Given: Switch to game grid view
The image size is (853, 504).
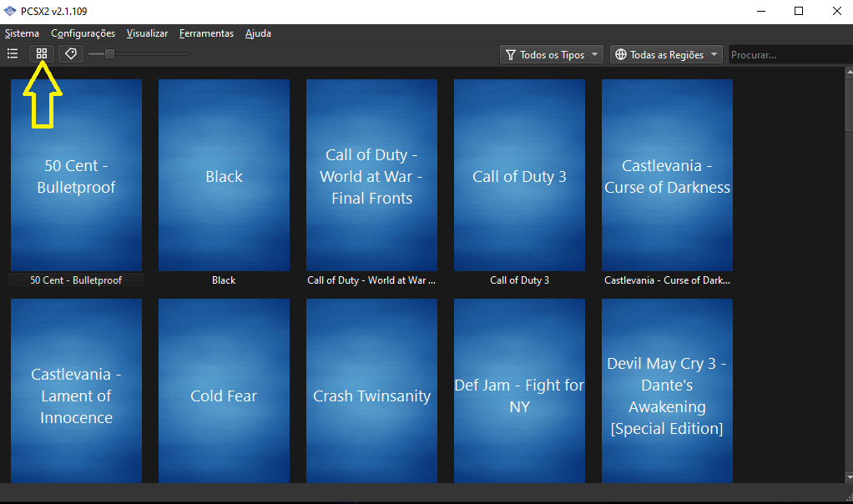Looking at the screenshot, I should coord(42,54).
